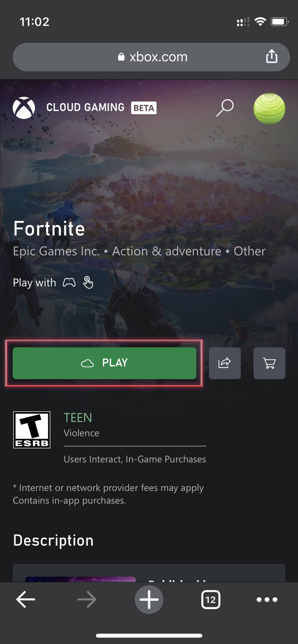The image size is (298, 644).
Task: Click the Fortnite game title
Action: point(49,229)
